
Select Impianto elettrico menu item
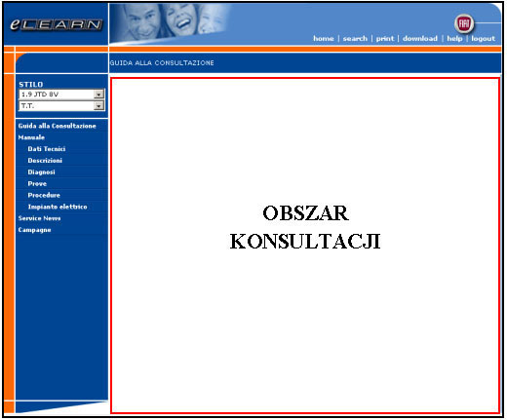(58, 207)
